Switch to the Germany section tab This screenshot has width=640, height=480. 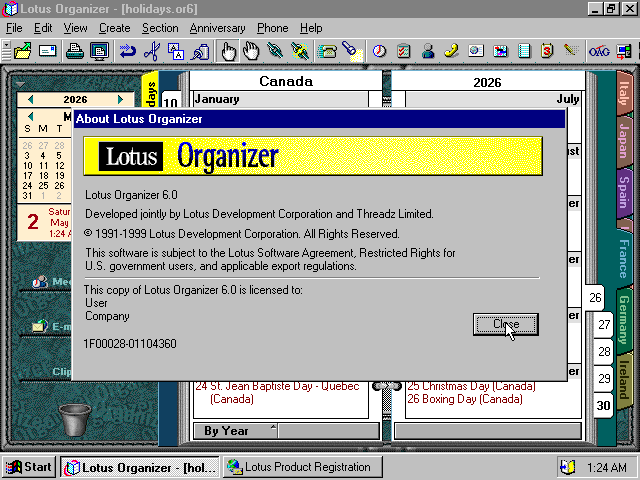(624, 320)
